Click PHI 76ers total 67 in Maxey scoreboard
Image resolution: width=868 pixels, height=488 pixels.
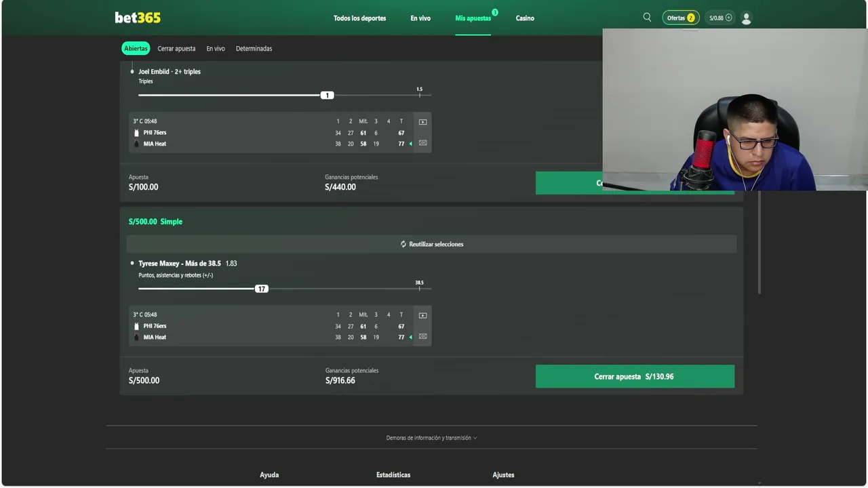pos(401,326)
